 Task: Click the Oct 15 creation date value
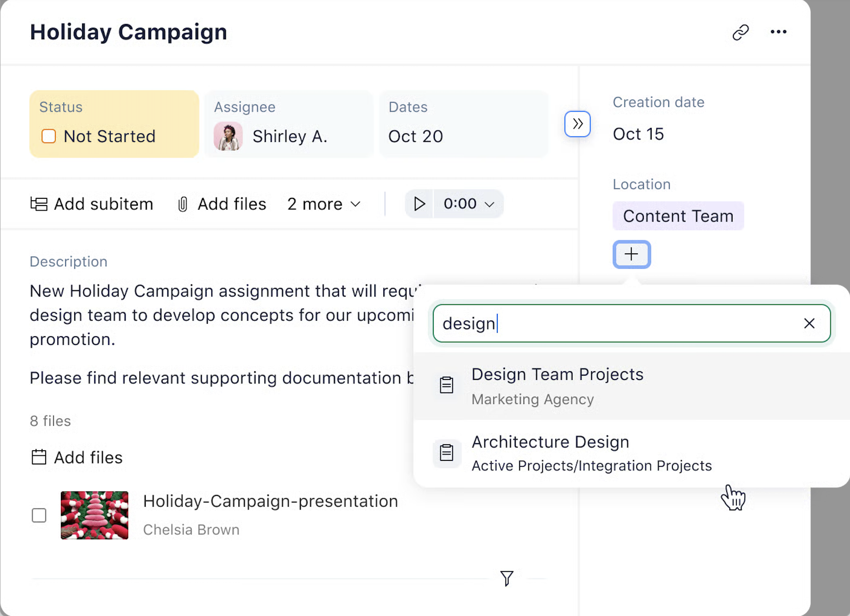click(638, 134)
